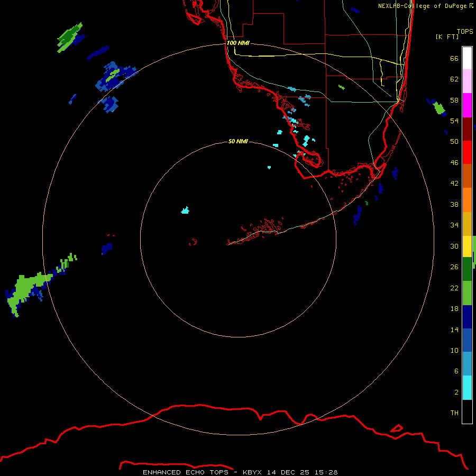Click the legend value "26"

[x=454, y=267]
